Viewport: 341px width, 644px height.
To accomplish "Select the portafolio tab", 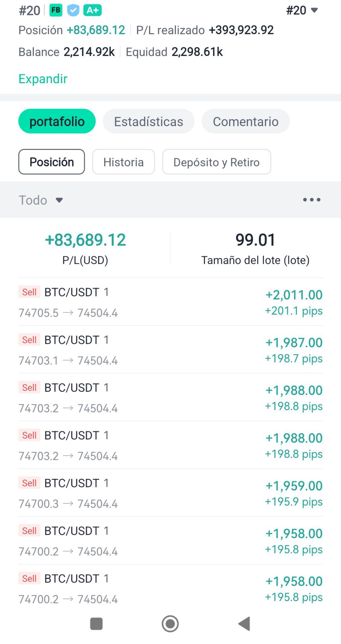I will pyautogui.click(x=57, y=121).
